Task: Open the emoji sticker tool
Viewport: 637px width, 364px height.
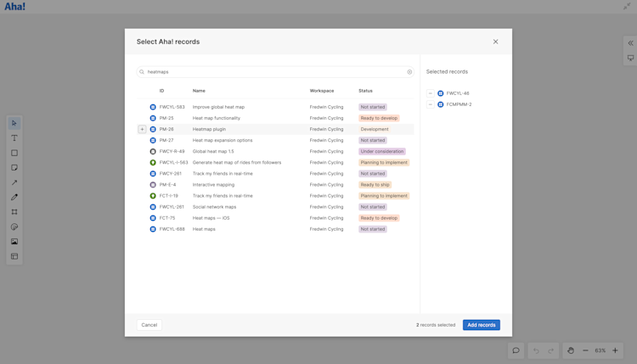Action: (x=14, y=227)
